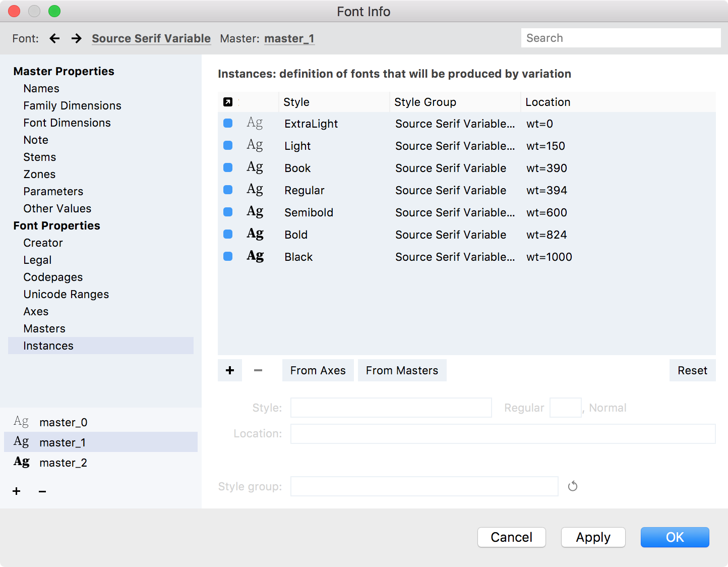Select the Light style cell

click(297, 146)
